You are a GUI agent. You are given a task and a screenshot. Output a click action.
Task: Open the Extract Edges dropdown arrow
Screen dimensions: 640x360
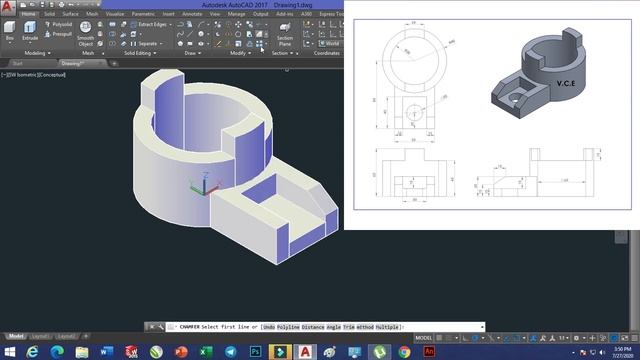click(170, 24)
